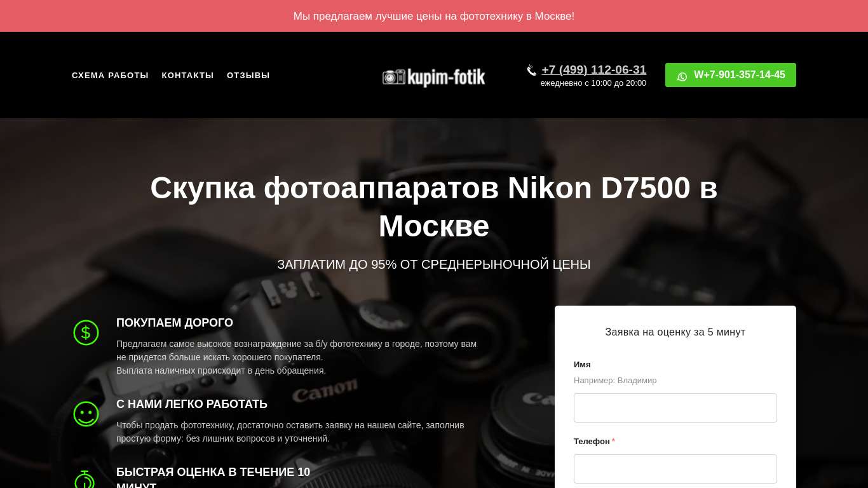This screenshot has width=868, height=488.
Task: Open the Контакты menu item
Action: [187, 75]
